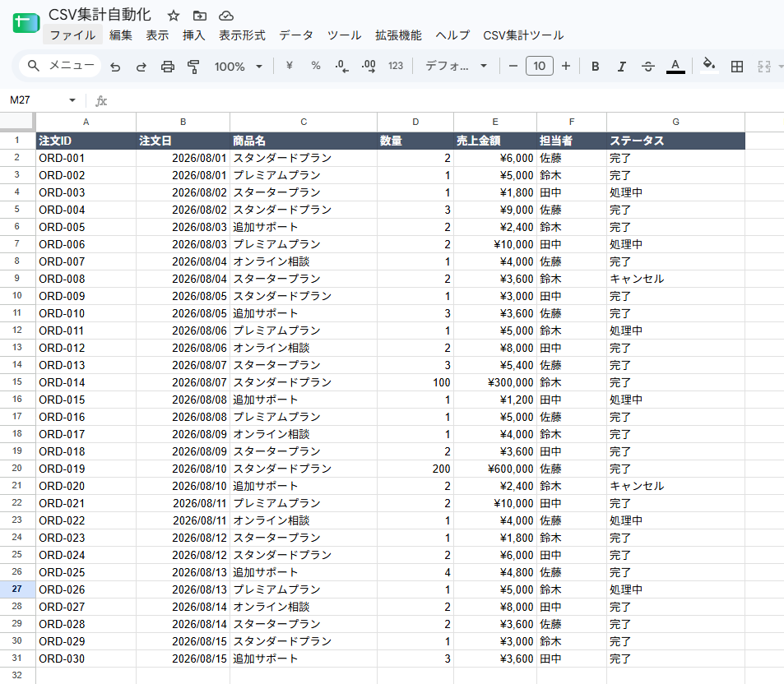784x684 pixels.
Task: Open the Name Box dropdown arrow
Action: coord(72,100)
